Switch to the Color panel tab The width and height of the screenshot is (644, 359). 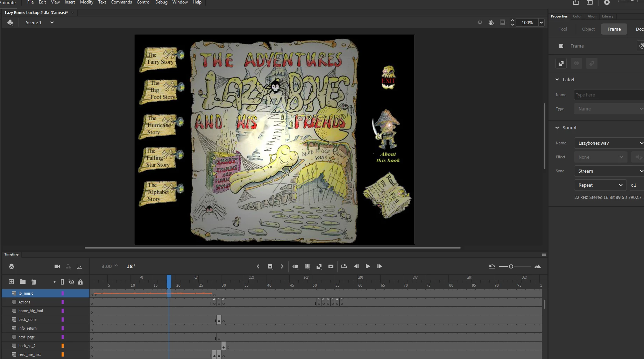(577, 16)
